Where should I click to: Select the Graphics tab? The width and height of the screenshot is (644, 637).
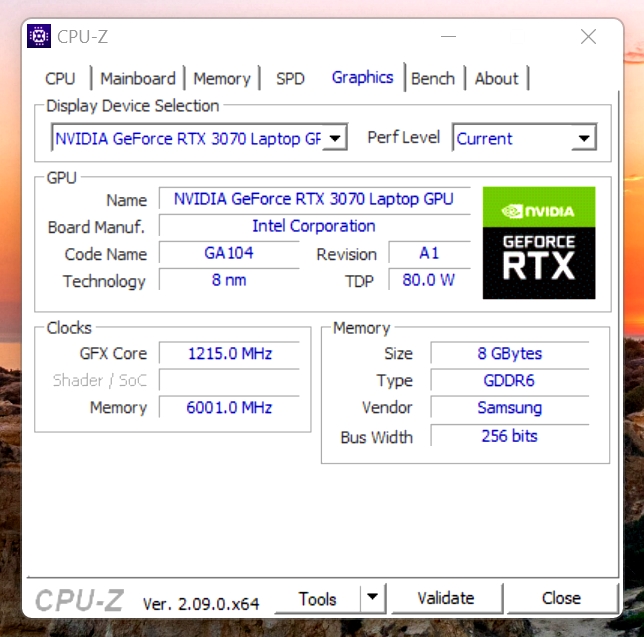(362, 77)
